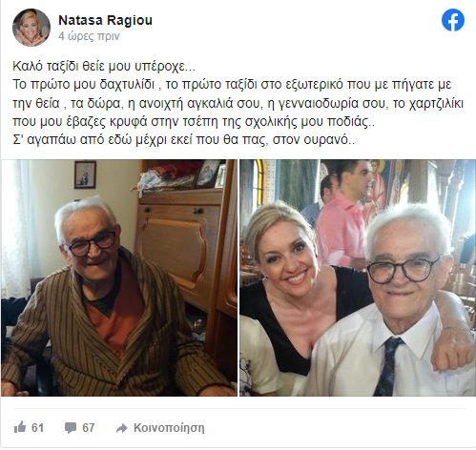The height and width of the screenshot is (450, 476).
Task: Click the comment bubble icon
Action: pyautogui.click(x=71, y=428)
